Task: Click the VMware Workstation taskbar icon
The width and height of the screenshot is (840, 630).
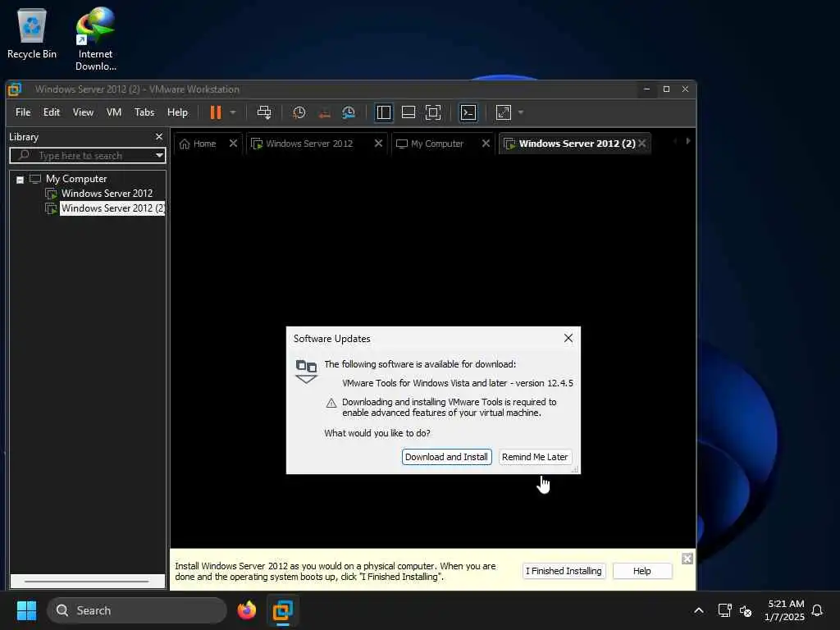Action: (282, 610)
